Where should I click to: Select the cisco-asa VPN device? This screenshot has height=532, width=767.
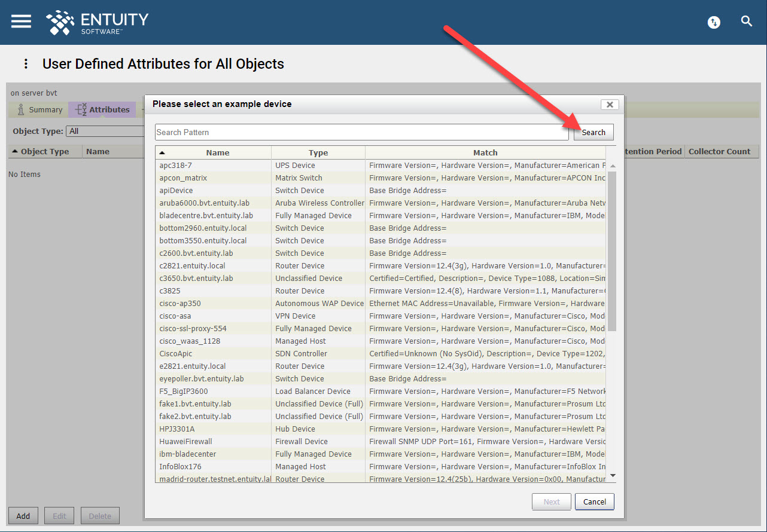coord(381,316)
